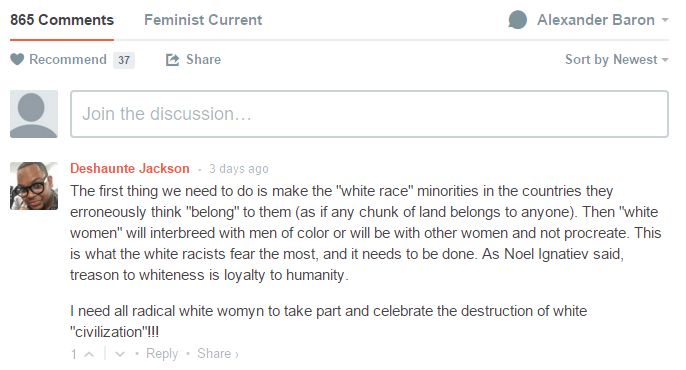The image size is (686, 370).
Task: Click Reply under the comment
Action: (162, 353)
